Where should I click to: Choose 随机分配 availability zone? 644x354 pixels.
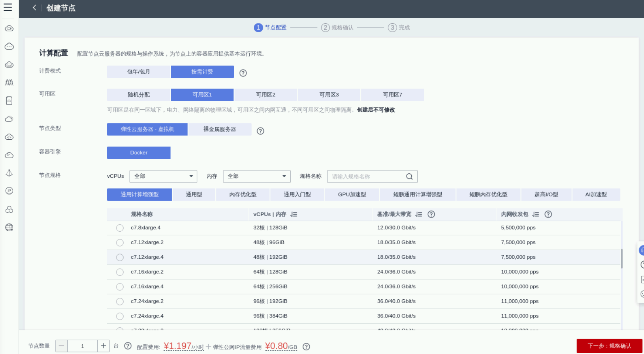138,95
